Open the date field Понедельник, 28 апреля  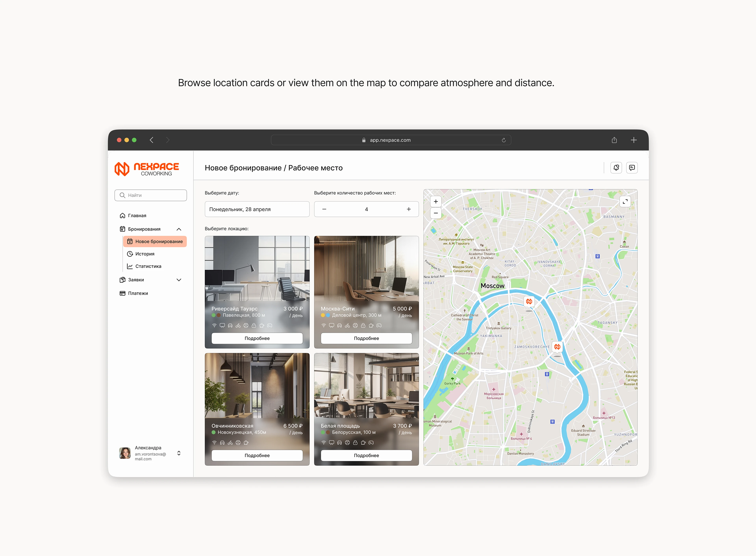point(257,209)
